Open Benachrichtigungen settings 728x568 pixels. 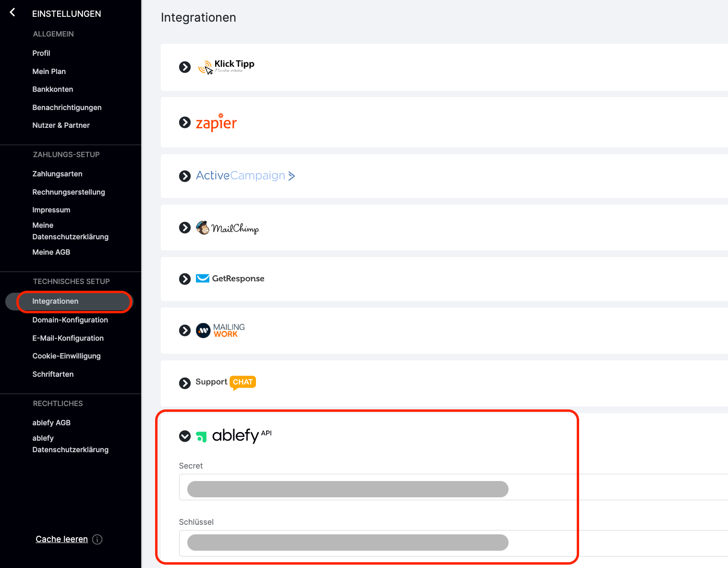click(x=67, y=108)
